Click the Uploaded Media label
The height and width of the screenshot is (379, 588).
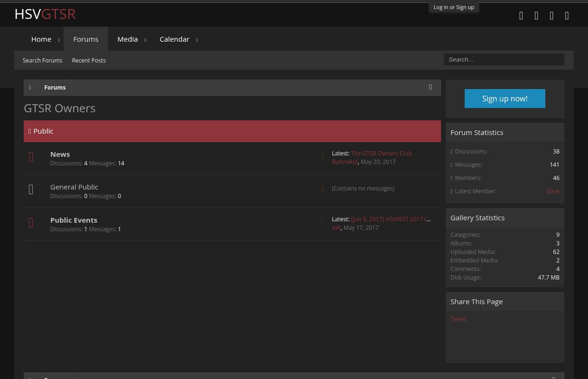(473, 252)
